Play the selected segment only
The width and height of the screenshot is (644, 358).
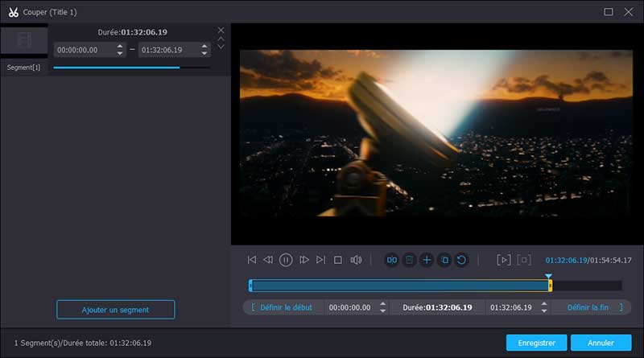pyautogui.click(x=504, y=260)
